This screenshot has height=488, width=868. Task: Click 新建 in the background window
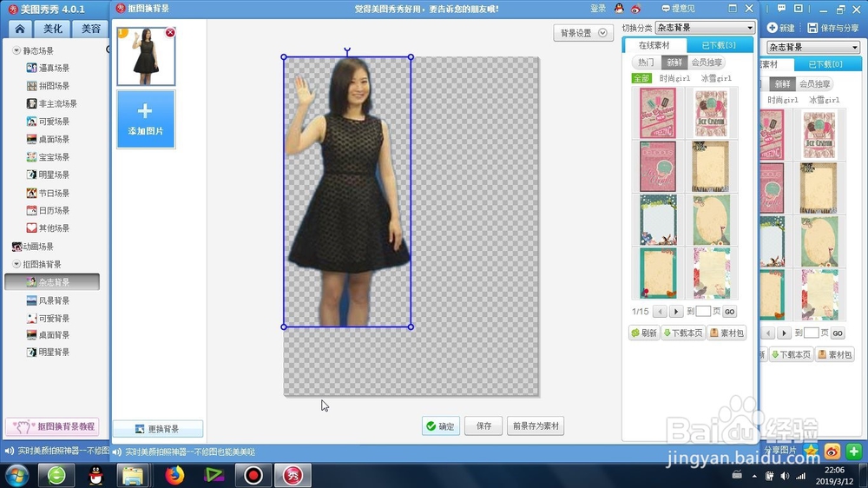pos(780,28)
